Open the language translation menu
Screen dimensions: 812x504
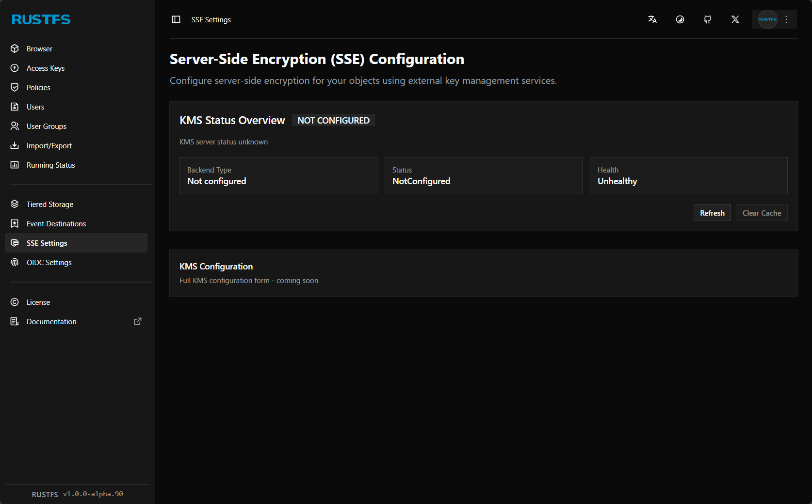(652, 19)
